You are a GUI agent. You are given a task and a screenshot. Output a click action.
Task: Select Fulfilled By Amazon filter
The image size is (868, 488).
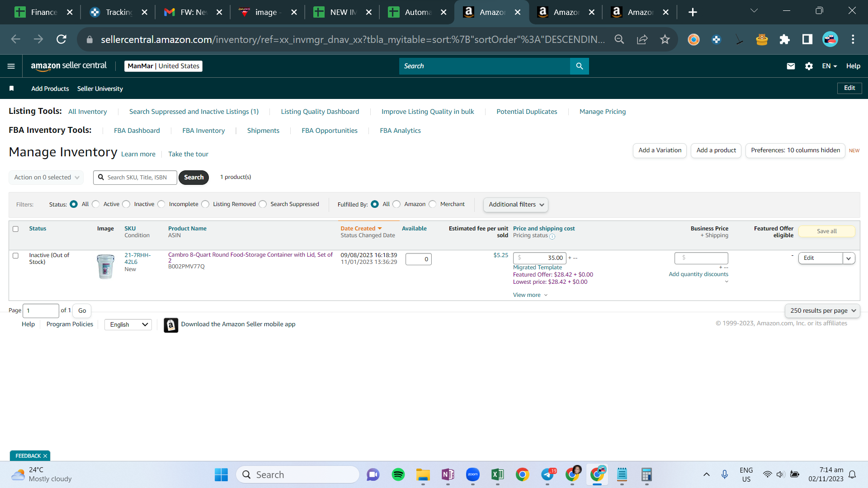(x=397, y=204)
